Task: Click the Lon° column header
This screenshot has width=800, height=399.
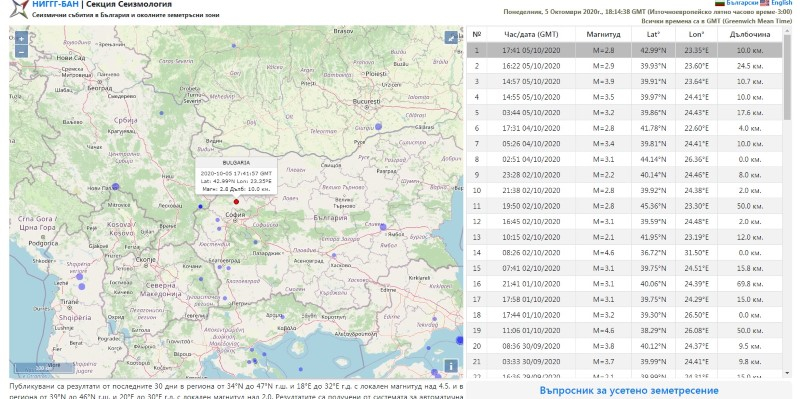Action: (696, 34)
